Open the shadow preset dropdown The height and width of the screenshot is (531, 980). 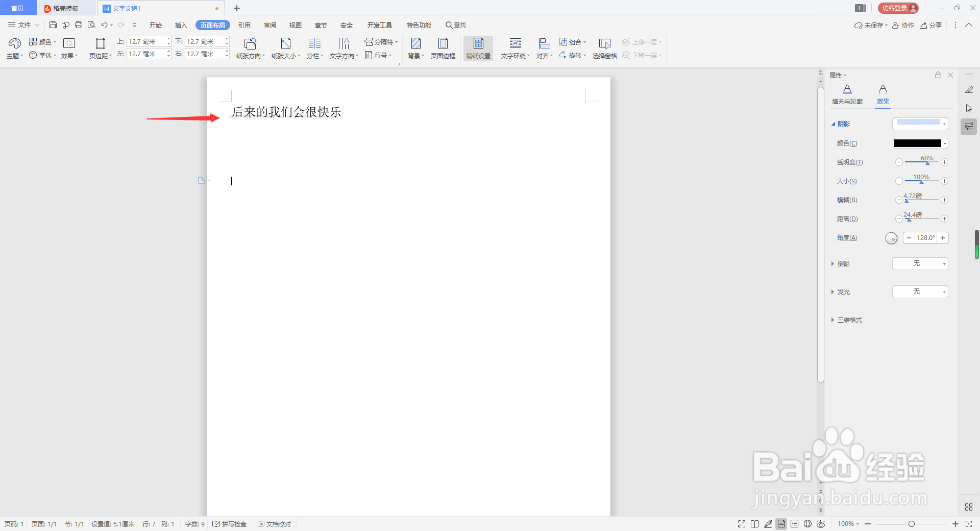click(920, 124)
